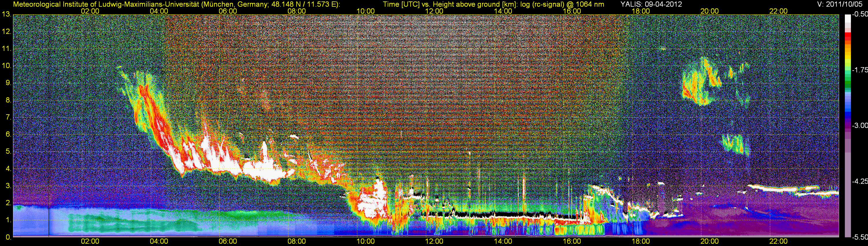Click the 06:00 label on the bottom time axis
868x246 pixels.
(x=228, y=241)
